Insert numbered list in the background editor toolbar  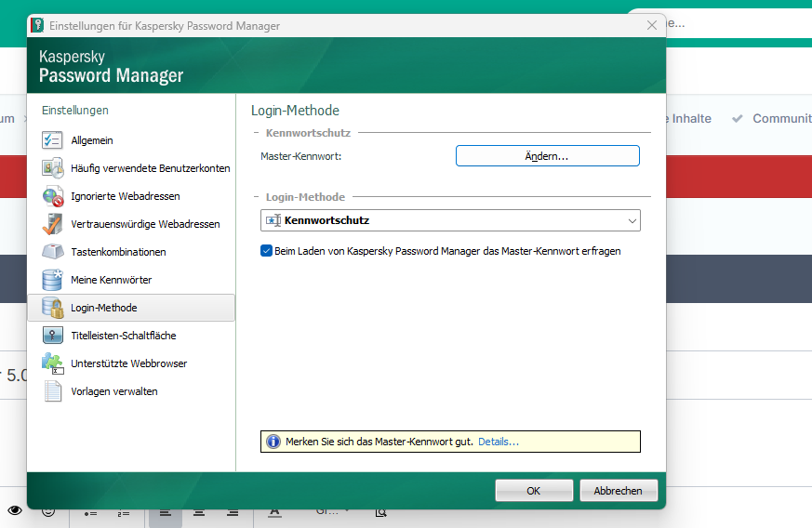point(124,513)
